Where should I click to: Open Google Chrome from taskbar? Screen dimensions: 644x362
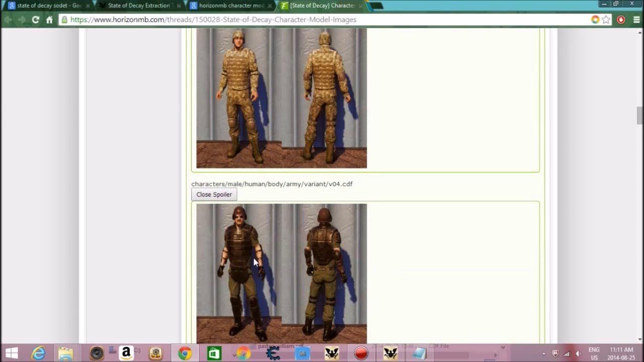click(185, 353)
